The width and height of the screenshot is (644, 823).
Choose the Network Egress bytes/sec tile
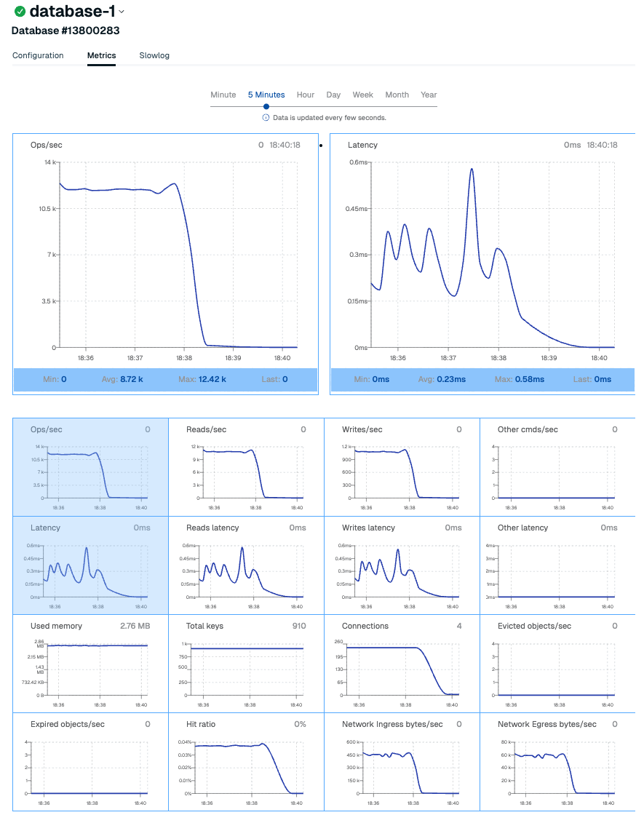click(x=557, y=762)
